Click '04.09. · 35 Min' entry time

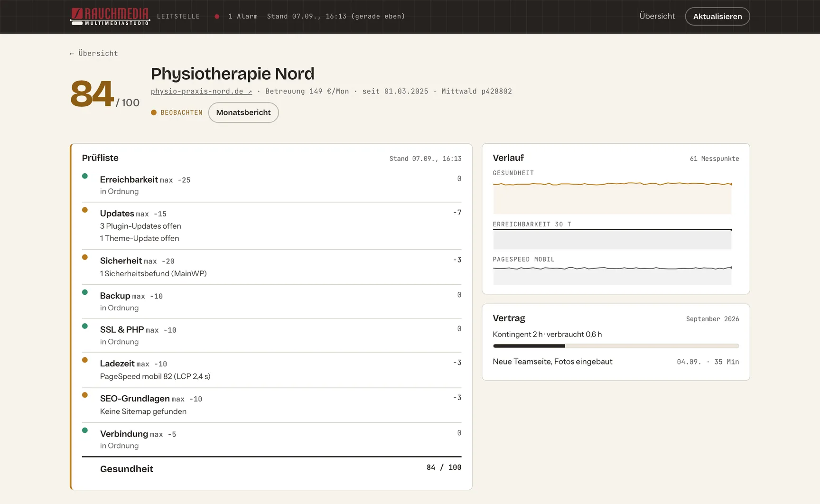(x=708, y=362)
